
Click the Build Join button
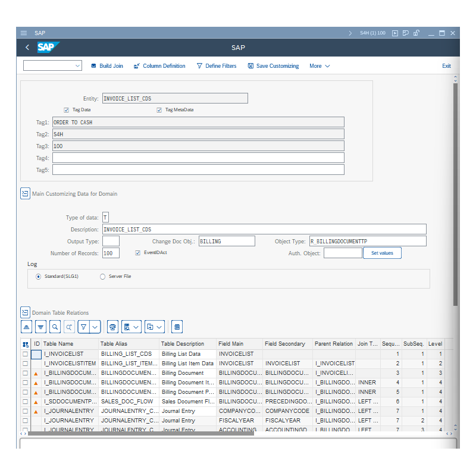[x=107, y=65]
